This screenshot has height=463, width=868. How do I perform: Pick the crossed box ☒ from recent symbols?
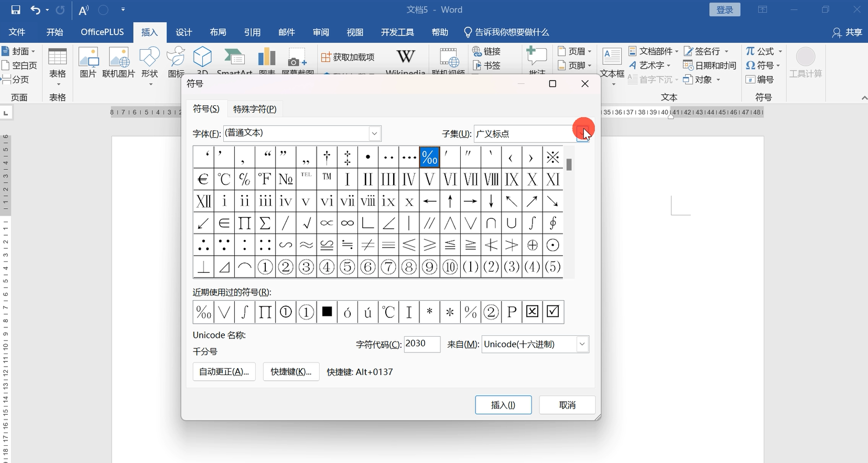pos(533,312)
